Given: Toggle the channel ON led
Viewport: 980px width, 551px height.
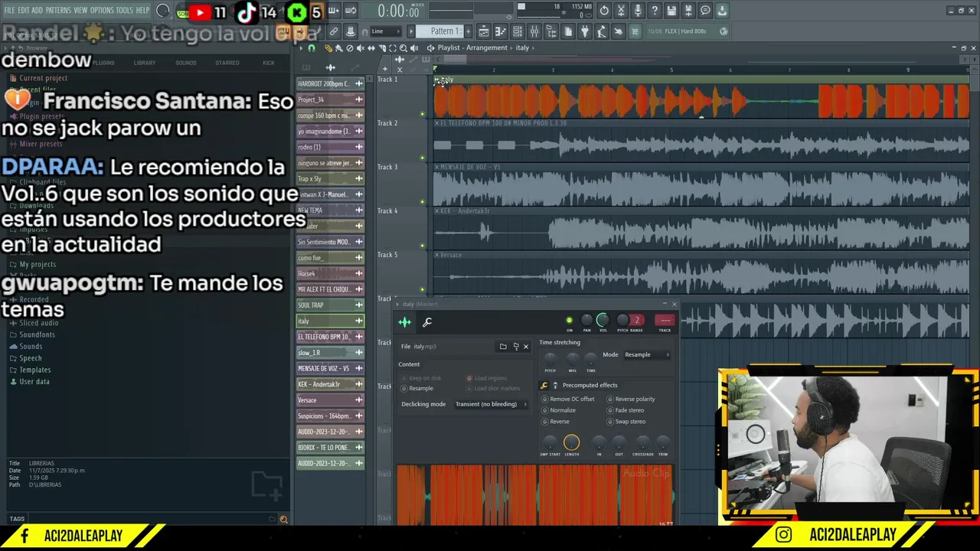Looking at the screenshot, I should (569, 320).
